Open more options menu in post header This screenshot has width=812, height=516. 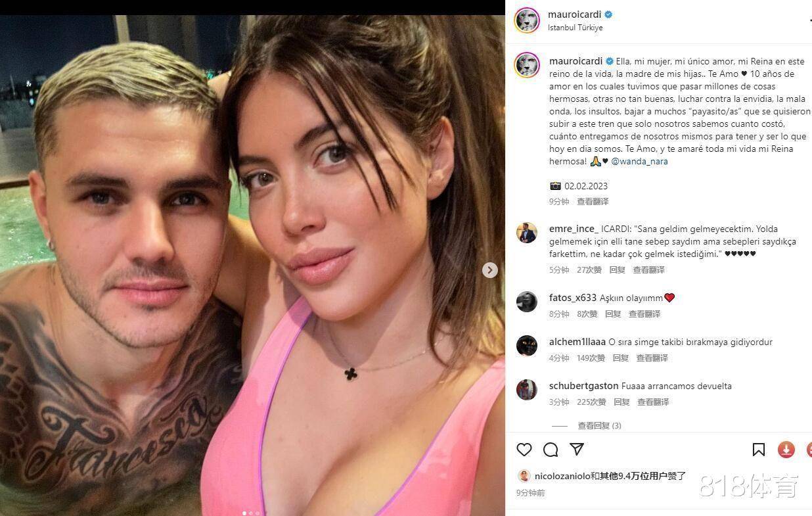pyautogui.click(x=809, y=20)
